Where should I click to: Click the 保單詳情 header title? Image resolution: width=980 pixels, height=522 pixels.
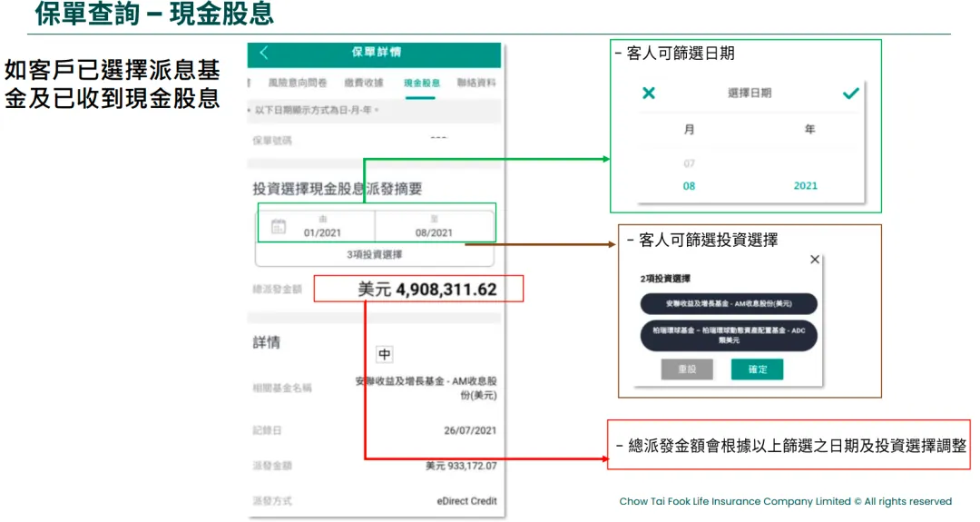pos(377,53)
